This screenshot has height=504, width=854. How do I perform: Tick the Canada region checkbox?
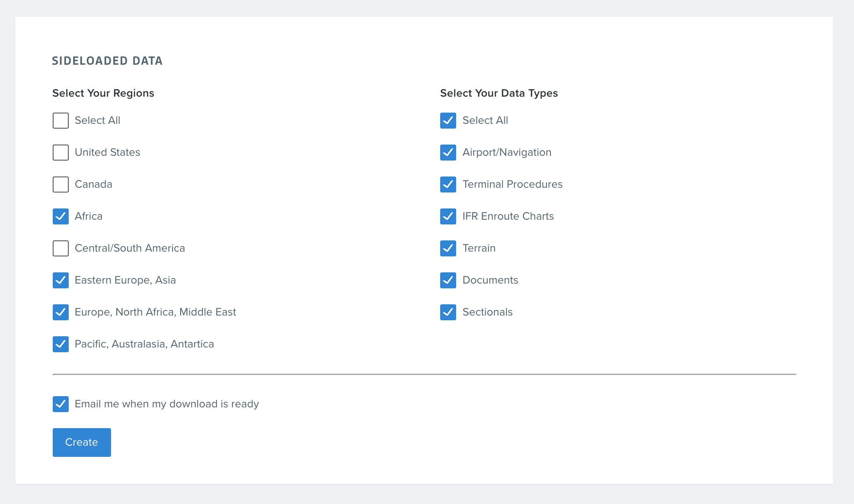61,185
